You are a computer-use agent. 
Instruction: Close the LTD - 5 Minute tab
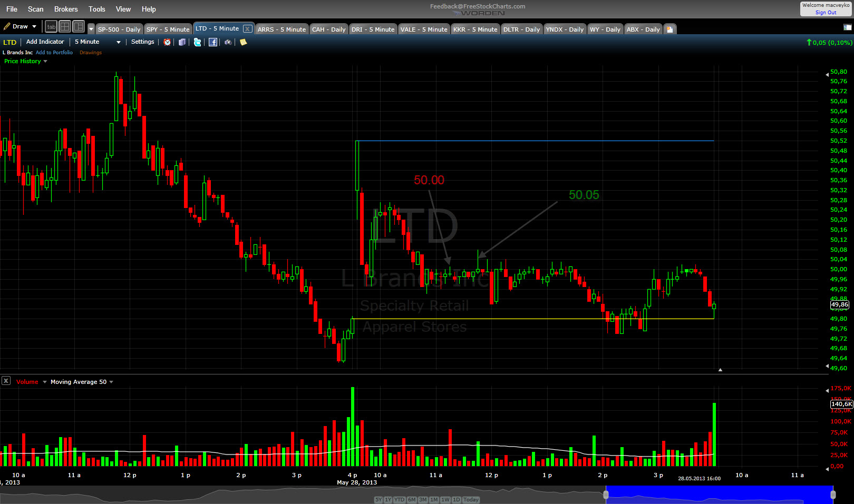pyautogui.click(x=247, y=29)
